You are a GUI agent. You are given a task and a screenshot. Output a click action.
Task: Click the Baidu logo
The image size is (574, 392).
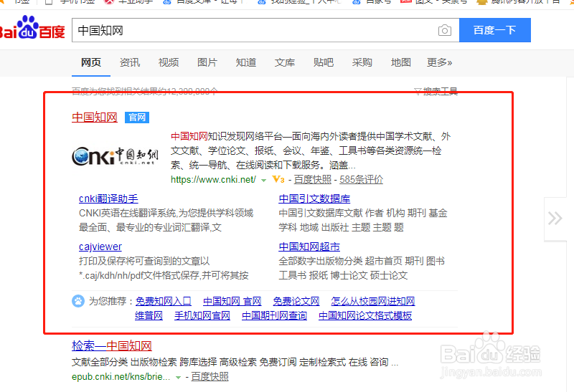pos(32,28)
